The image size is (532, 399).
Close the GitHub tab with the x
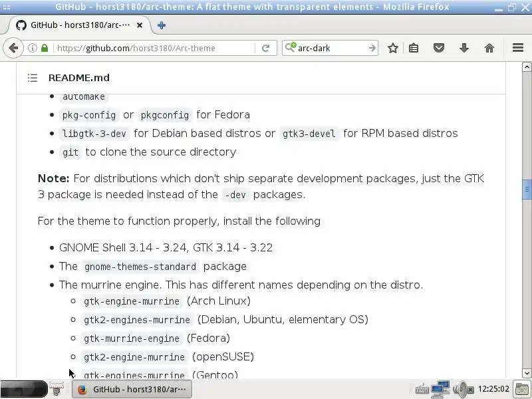tap(140, 25)
